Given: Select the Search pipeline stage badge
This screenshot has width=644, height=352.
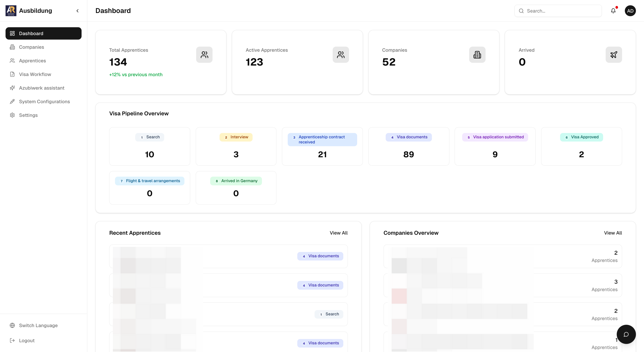Looking at the screenshot, I should [149, 137].
